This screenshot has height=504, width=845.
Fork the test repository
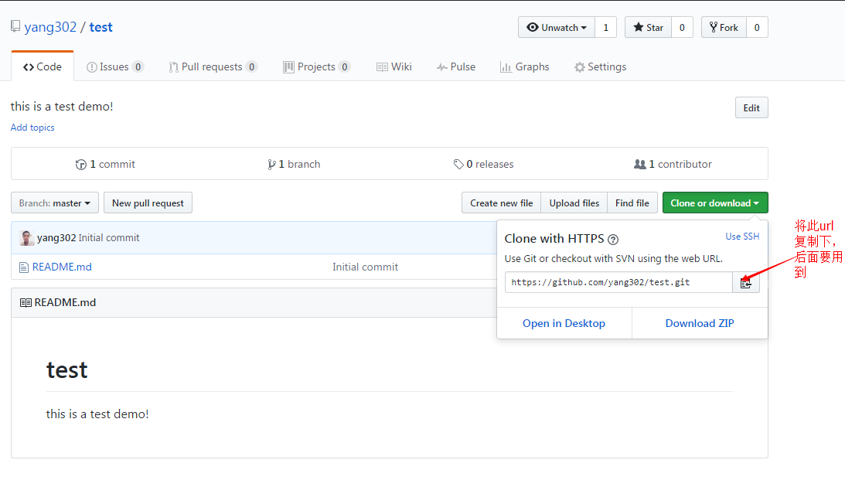click(724, 28)
